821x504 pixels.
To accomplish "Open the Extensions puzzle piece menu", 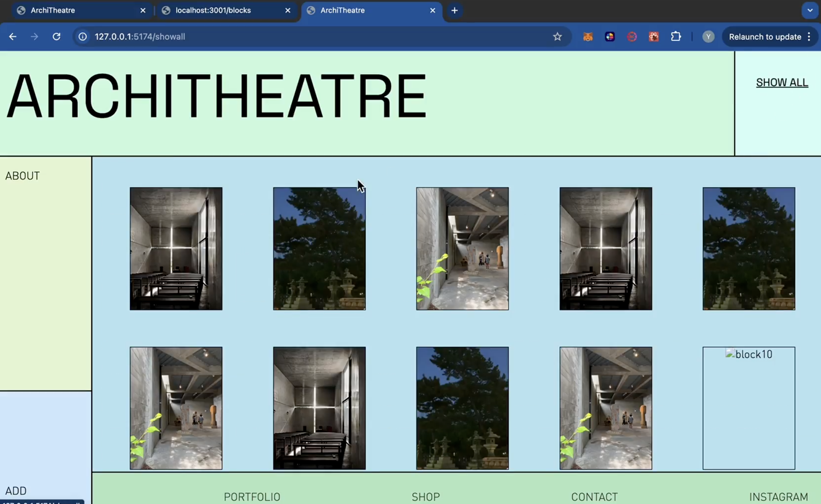I will point(676,37).
